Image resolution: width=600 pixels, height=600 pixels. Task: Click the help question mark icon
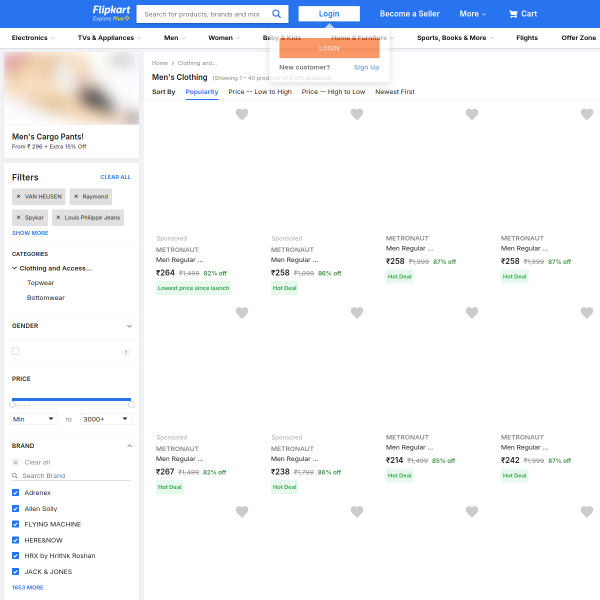(x=126, y=352)
